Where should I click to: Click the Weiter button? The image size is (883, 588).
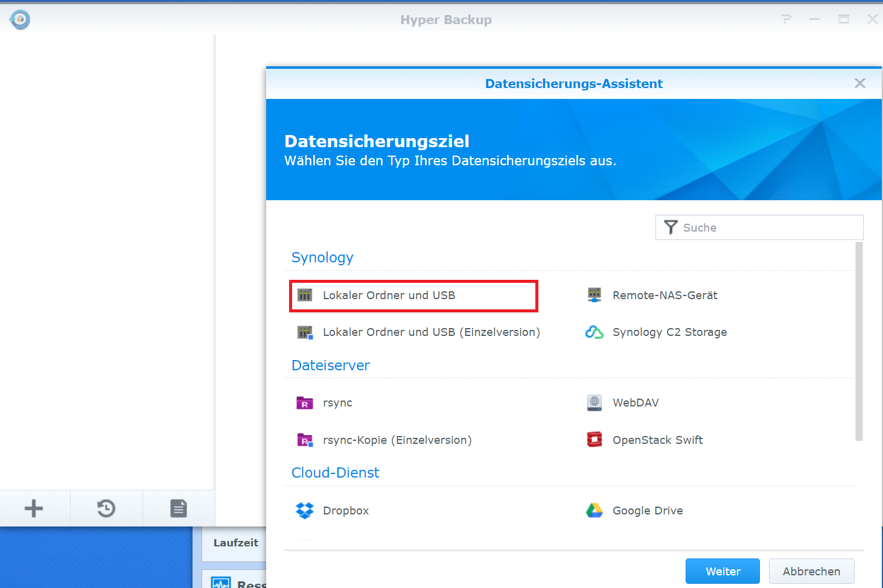[722, 571]
